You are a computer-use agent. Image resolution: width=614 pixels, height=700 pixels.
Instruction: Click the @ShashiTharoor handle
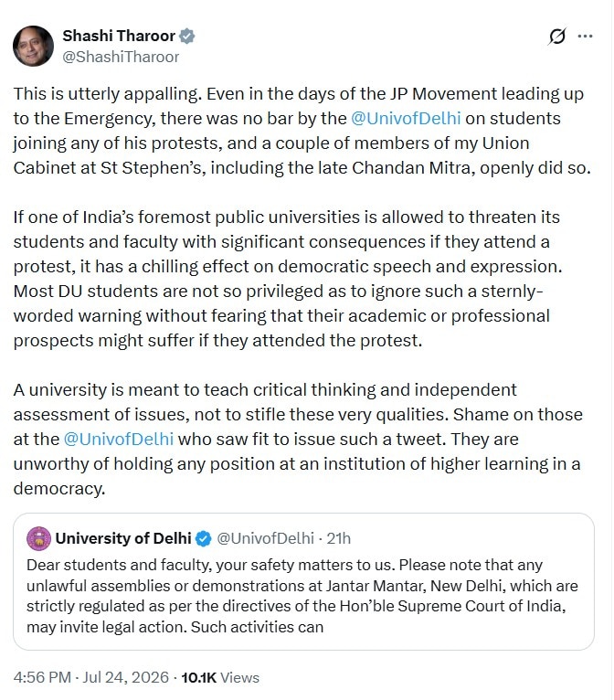[x=121, y=58]
